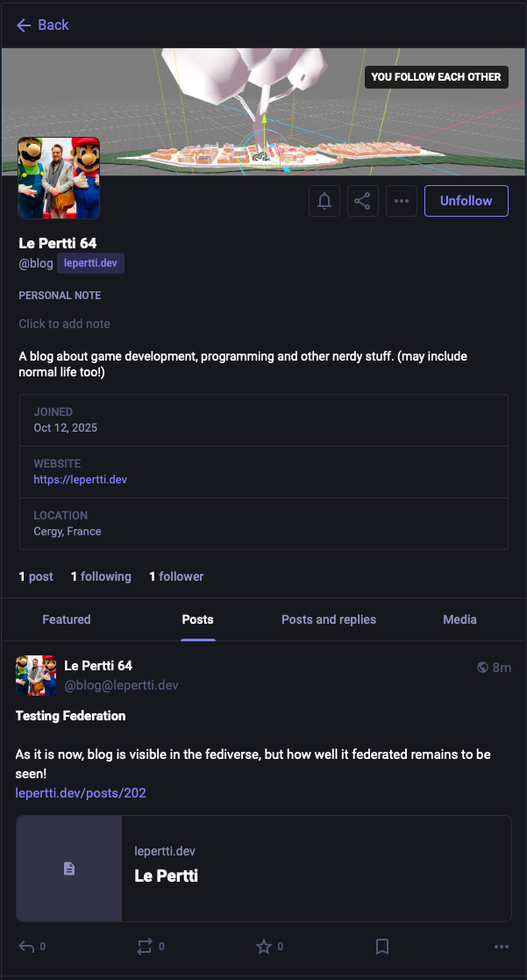Image resolution: width=527 pixels, height=980 pixels.
Task: Switch to the Featured tab
Action: [67, 619]
